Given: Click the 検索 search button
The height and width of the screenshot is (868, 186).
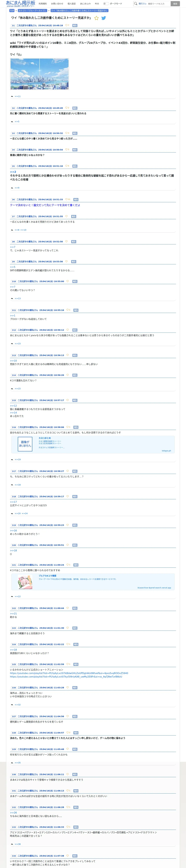Looking at the screenshot, I should pyautogui.click(x=175, y=4).
